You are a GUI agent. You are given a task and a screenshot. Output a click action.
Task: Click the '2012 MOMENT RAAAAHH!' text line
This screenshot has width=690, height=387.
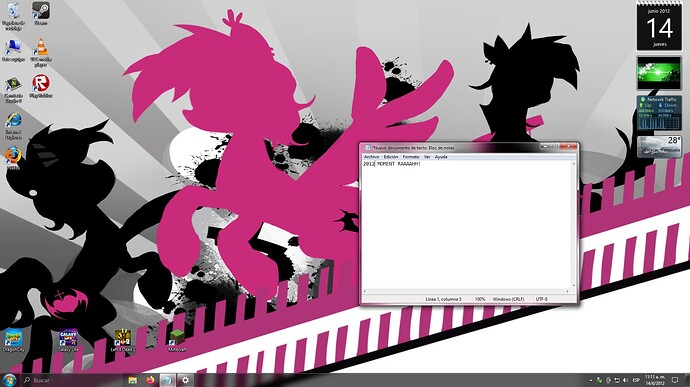click(392, 164)
